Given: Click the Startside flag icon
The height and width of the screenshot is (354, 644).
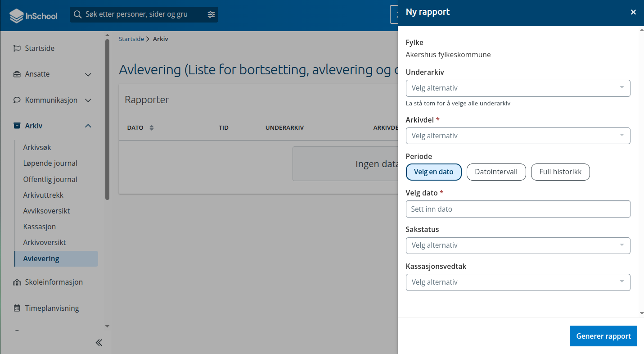Looking at the screenshot, I should tap(17, 48).
